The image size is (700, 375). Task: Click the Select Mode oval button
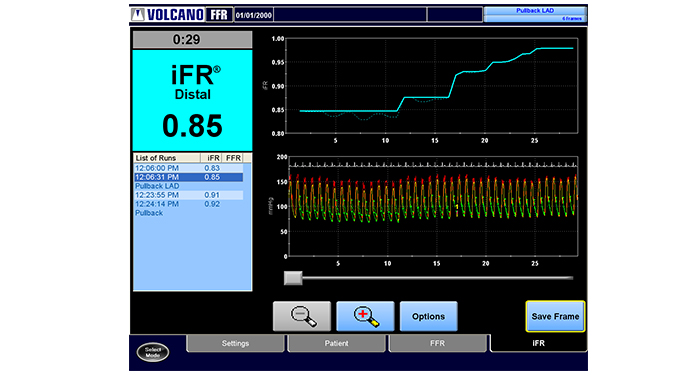point(153,352)
